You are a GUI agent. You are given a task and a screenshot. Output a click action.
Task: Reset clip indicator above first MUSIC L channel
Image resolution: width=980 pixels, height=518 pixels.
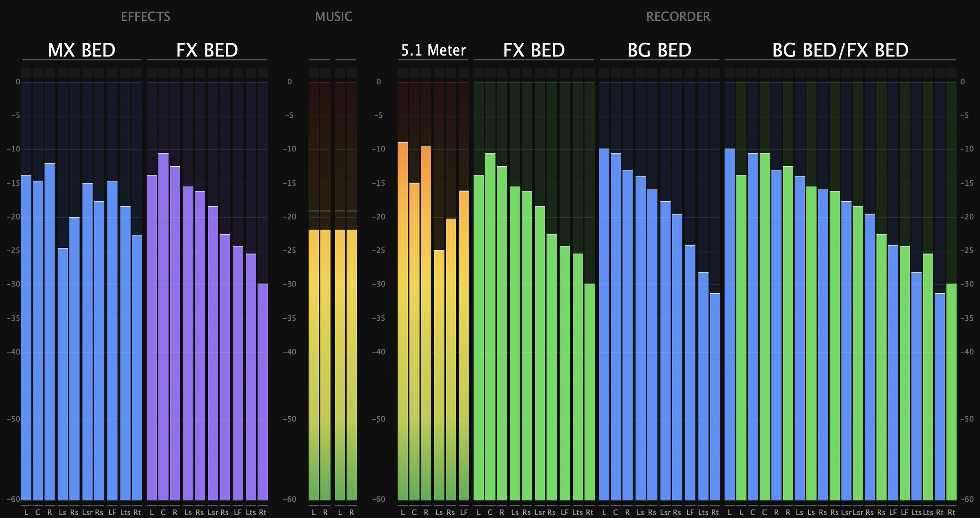(314, 73)
